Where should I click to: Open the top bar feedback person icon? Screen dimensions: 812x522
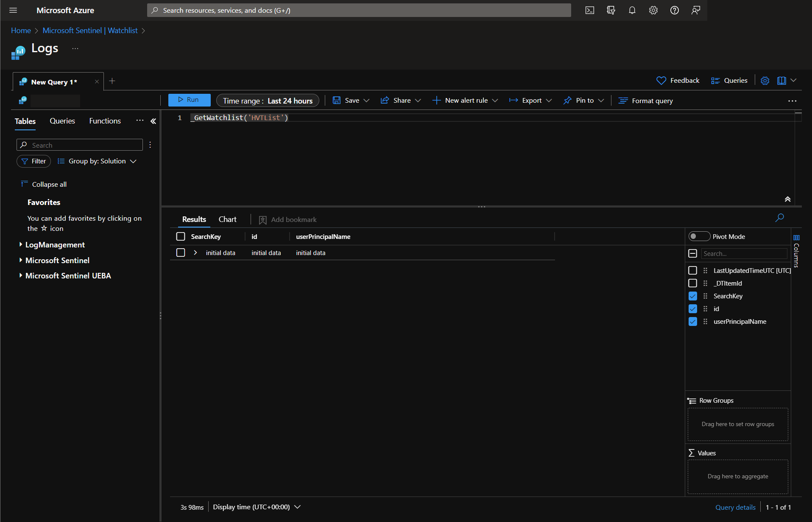pos(696,10)
